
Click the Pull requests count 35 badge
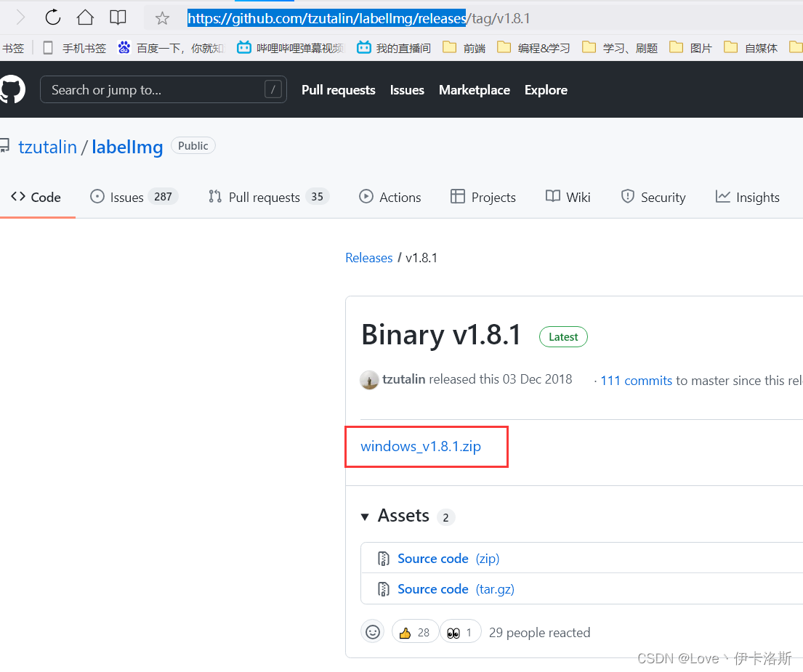(317, 197)
